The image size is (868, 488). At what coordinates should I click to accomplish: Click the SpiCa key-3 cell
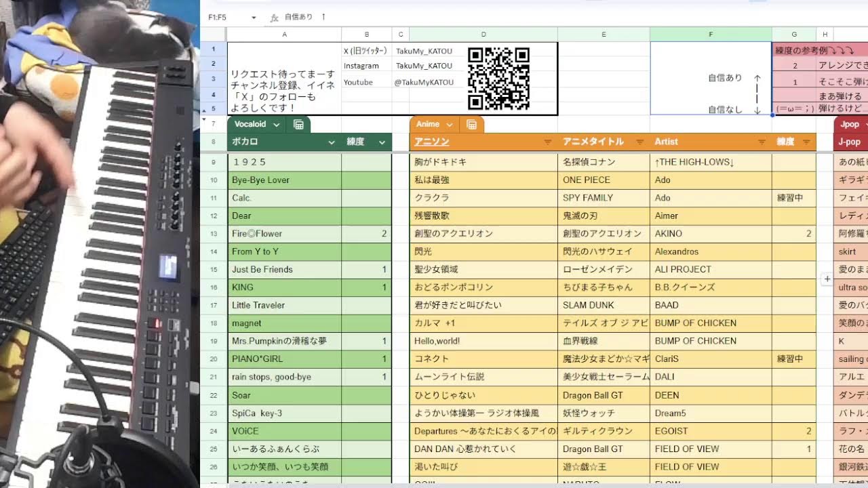(284, 413)
